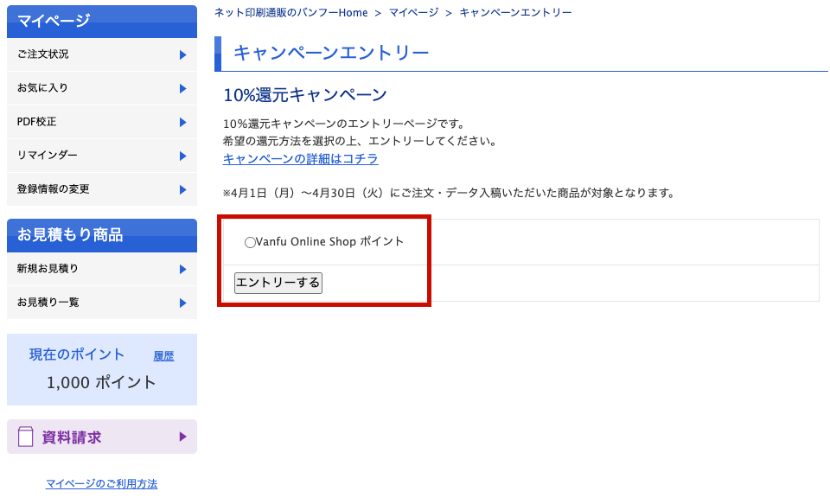830x504 pixels.
Task: Click the document icon on 資料請求
Action: pyautogui.click(x=25, y=437)
